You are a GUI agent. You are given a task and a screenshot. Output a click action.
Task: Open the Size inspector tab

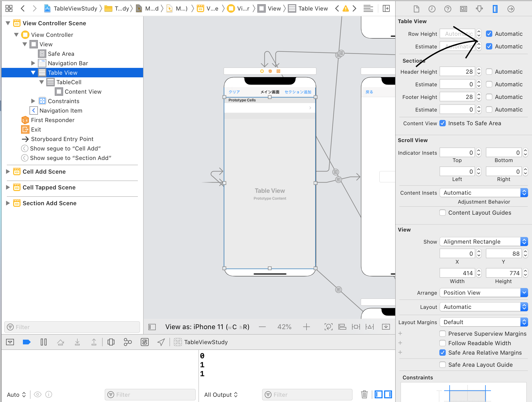pyautogui.click(x=495, y=9)
